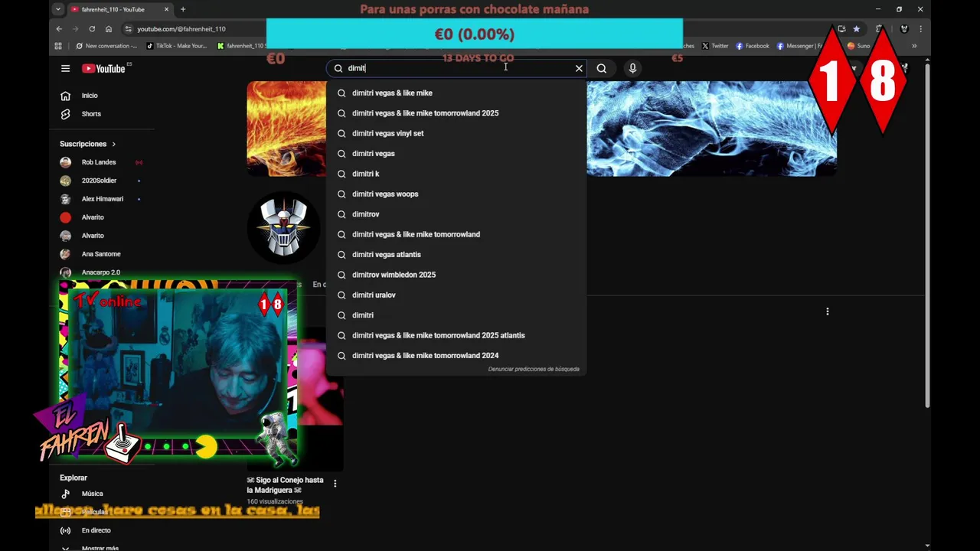This screenshot has width=980, height=551.
Task: Reload the page
Action: (x=92, y=29)
